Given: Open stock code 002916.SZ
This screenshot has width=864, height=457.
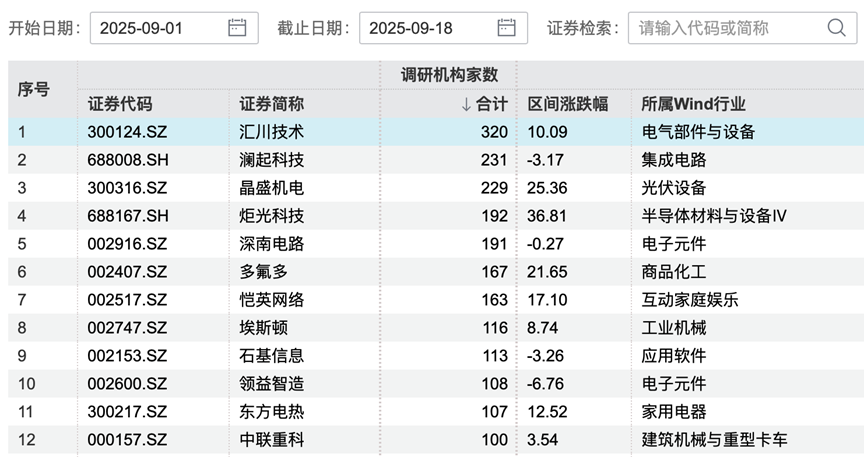Looking at the screenshot, I should coord(126,243).
